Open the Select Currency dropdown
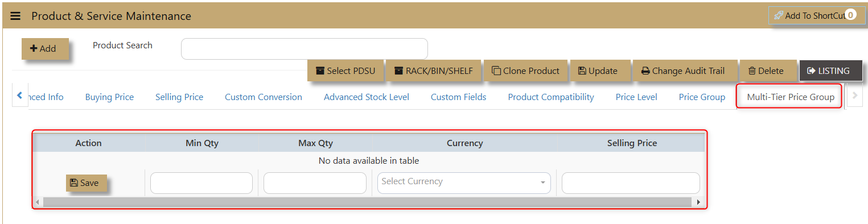 click(x=464, y=183)
